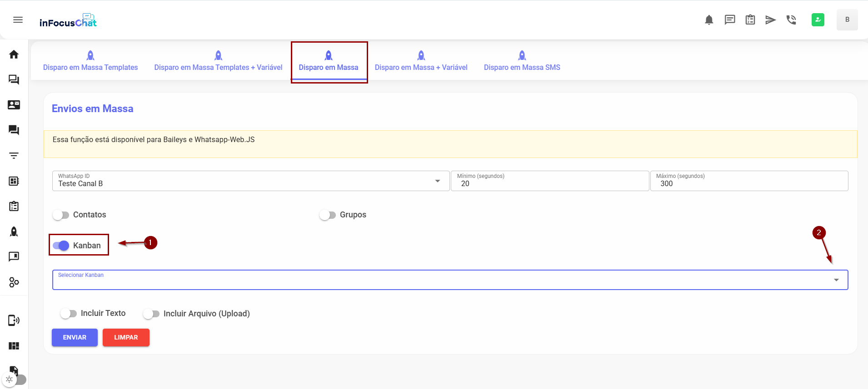The image size is (868, 389).
Task: Click the Máximo (segundos) input field
Action: pos(749,183)
